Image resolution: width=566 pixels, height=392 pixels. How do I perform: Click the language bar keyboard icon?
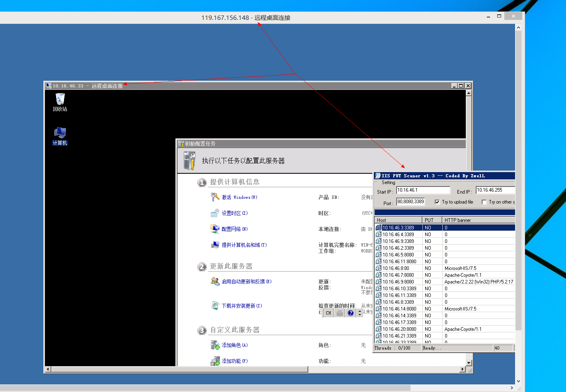click(x=340, y=313)
